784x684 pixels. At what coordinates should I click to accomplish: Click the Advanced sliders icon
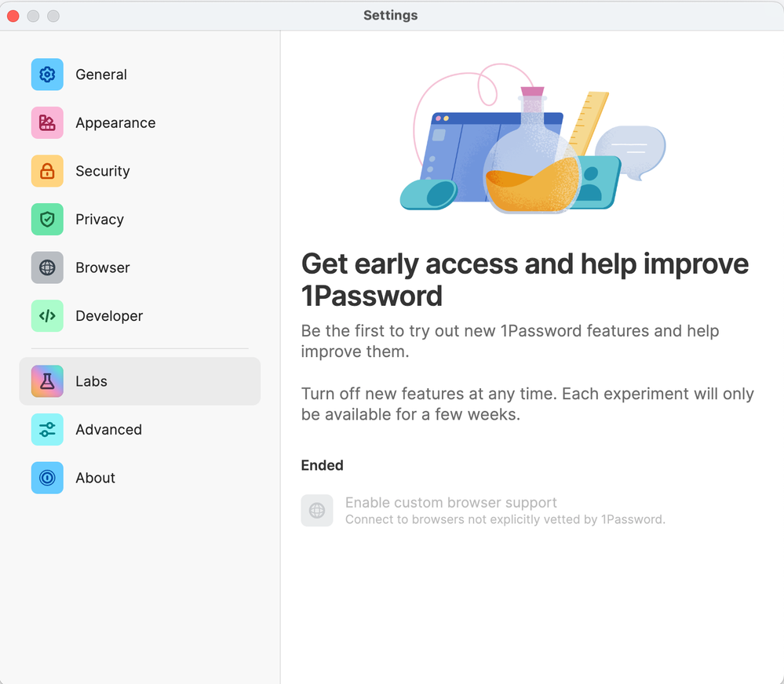(47, 430)
